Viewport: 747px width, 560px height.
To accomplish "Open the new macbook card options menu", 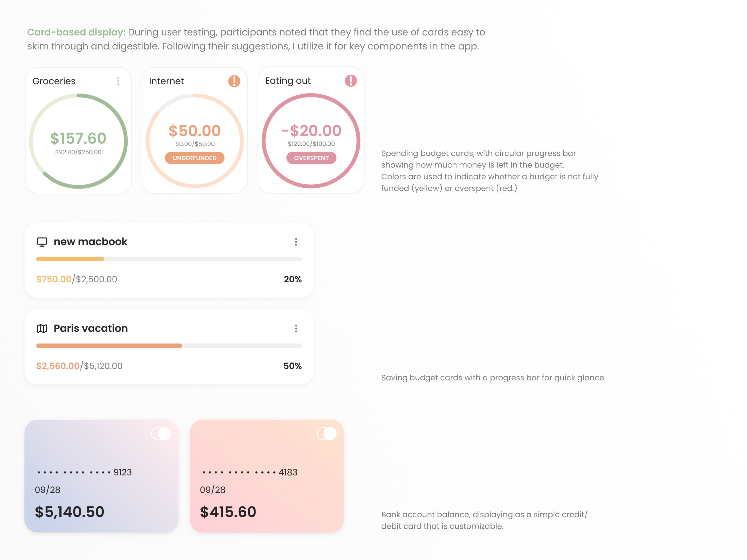I will (x=296, y=242).
